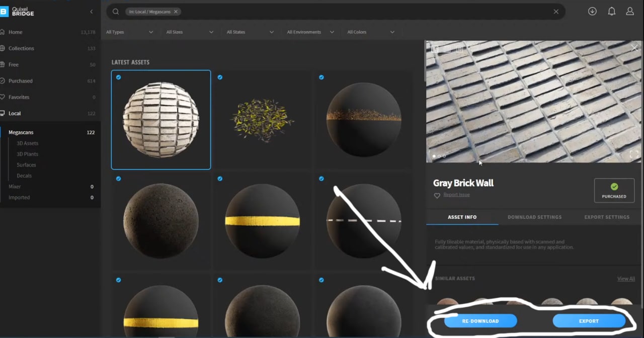Open the notifications bell
644x338 pixels.
click(611, 11)
